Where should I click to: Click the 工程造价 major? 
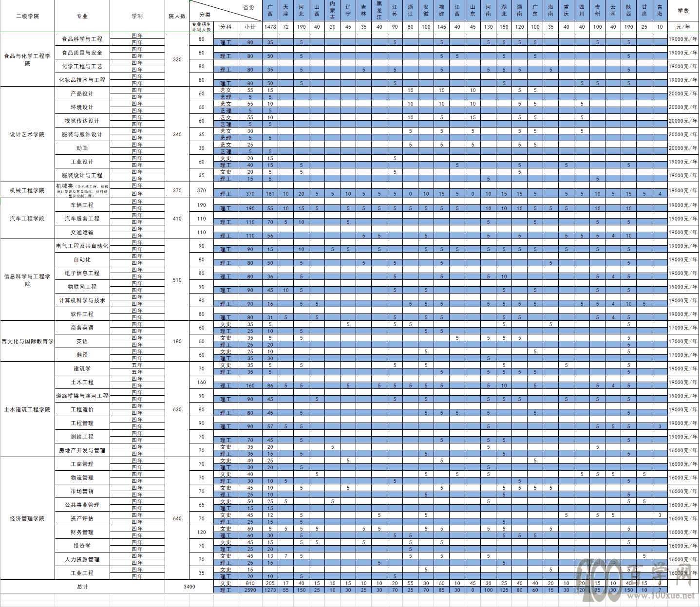pos(82,409)
